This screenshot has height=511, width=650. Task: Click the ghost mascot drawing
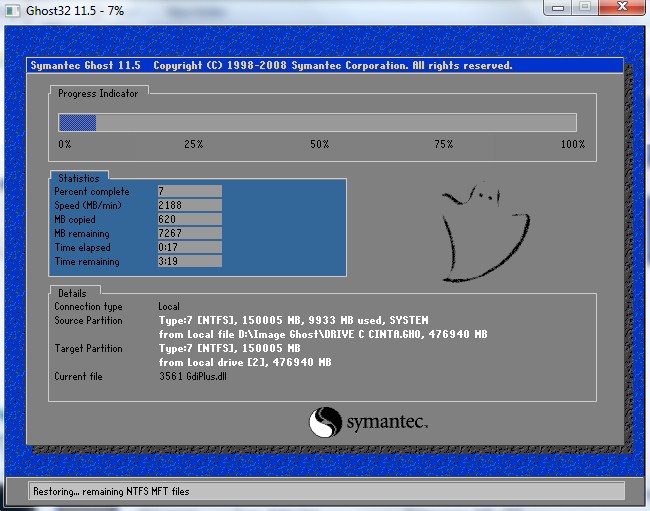[486, 232]
